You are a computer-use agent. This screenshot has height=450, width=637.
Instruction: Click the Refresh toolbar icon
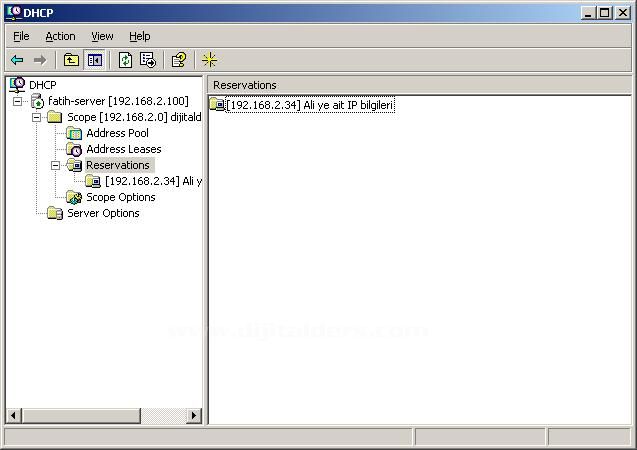(x=125, y=60)
